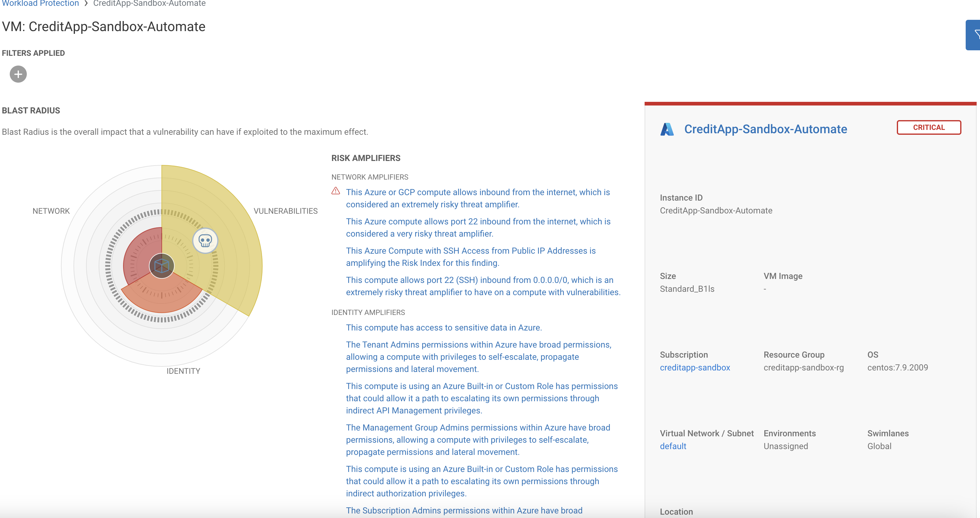Image resolution: width=980 pixels, height=518 pixels.
Task: Click the VM Image field label
Action: click(x=783, y=276)
